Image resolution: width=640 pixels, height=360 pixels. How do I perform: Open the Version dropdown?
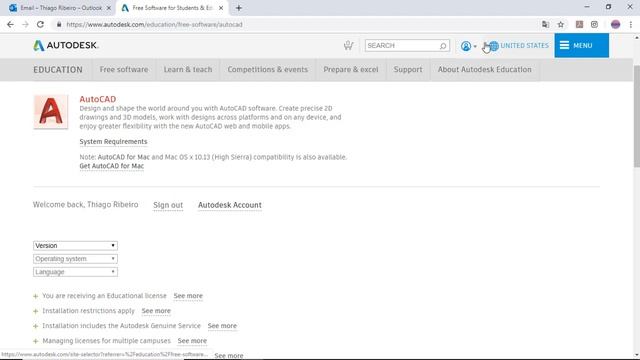76,246
